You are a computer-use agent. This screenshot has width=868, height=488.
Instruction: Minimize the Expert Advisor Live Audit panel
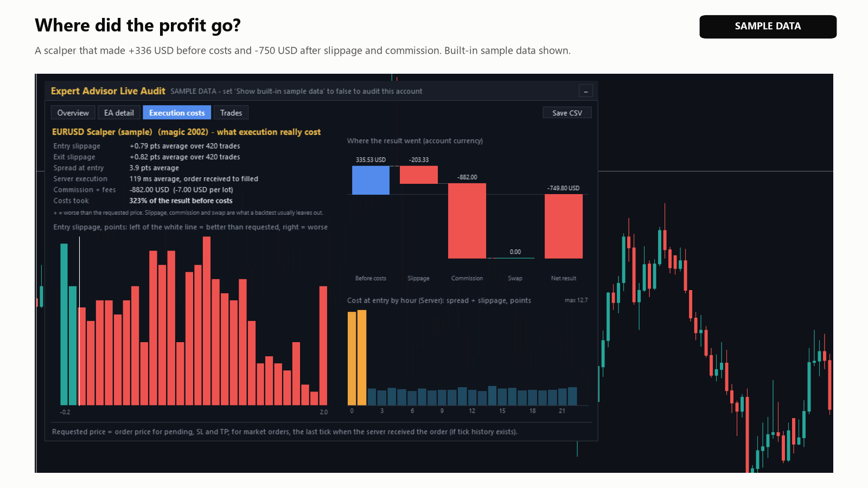point(585,91)
